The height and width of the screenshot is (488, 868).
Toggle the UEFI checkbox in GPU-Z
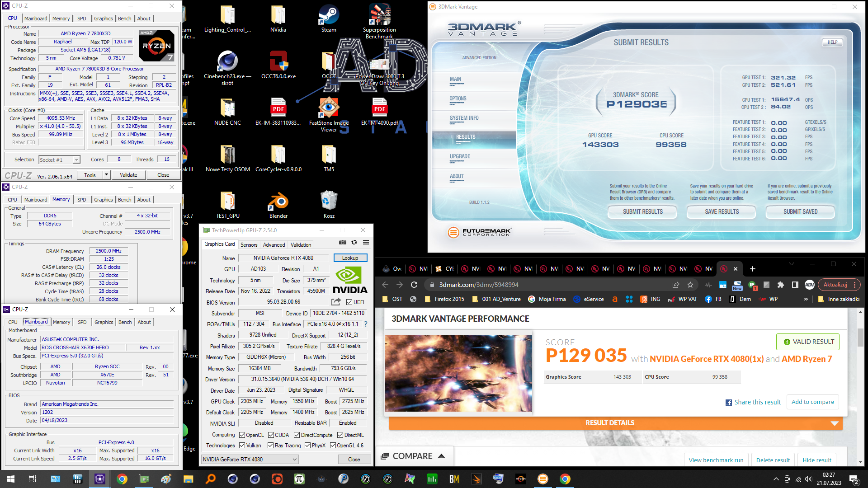[349, 302]
